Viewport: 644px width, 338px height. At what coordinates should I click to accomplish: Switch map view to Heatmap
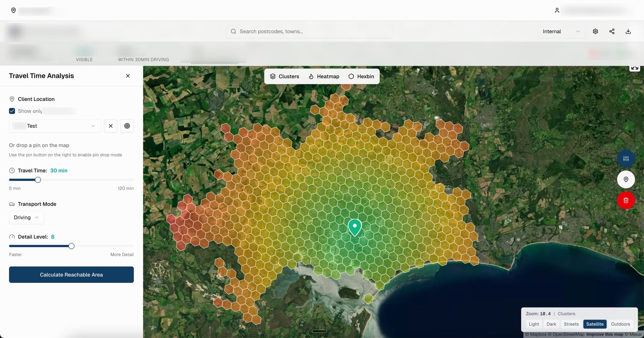point(324,76)
